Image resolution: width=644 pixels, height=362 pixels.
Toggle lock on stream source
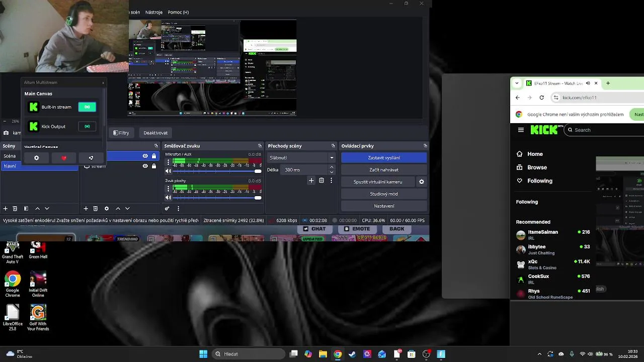[x=154, y=166]
